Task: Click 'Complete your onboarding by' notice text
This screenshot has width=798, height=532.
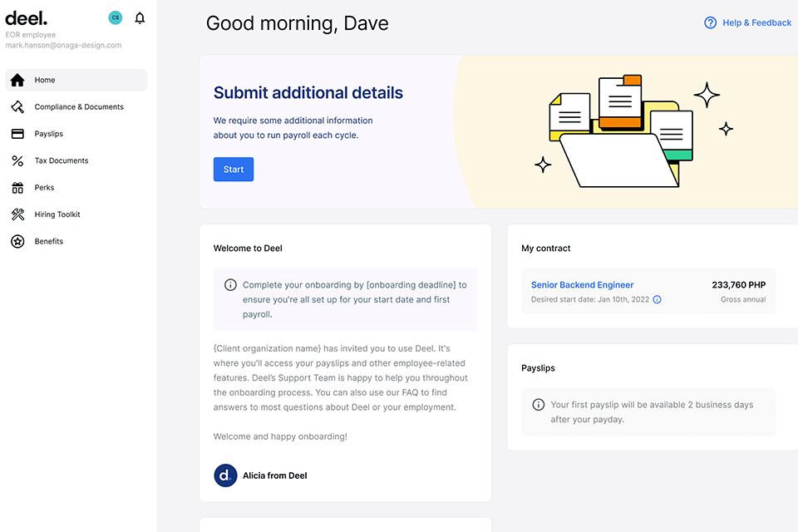Action: (x=355, y=299)
